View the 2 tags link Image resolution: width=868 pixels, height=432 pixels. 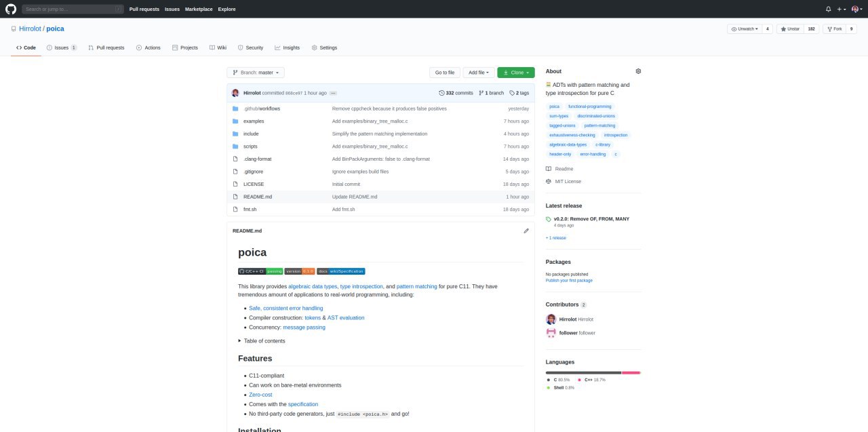(519, 93)
